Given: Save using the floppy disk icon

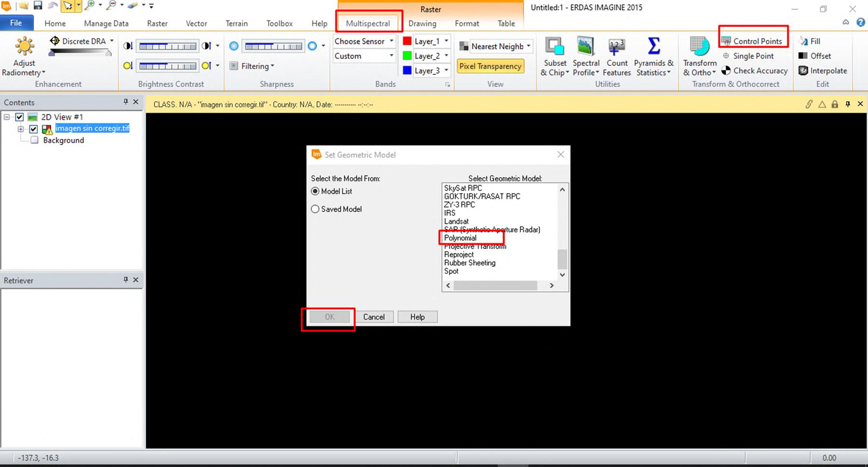Looking at the screenshot, I should click(x=38, y=6).
